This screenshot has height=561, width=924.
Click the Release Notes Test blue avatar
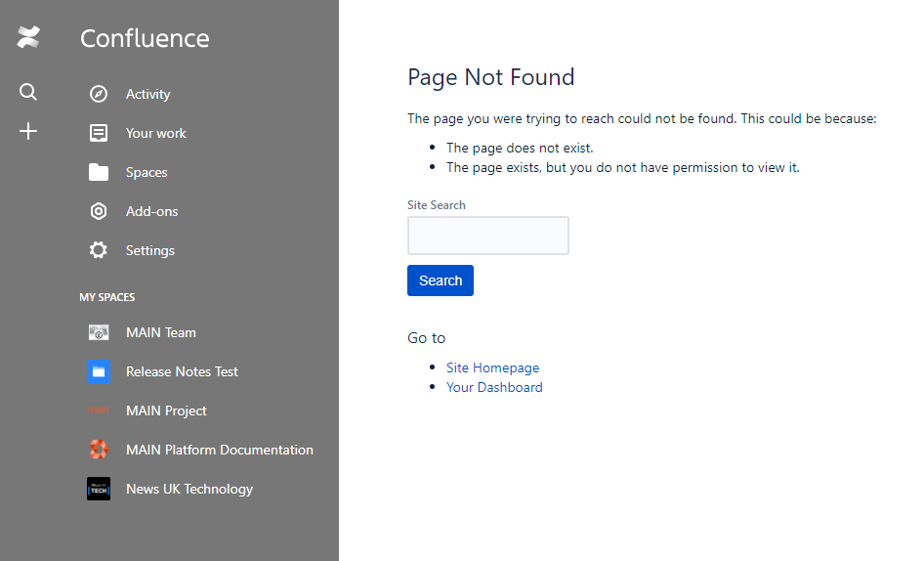(x=99, y=371)
